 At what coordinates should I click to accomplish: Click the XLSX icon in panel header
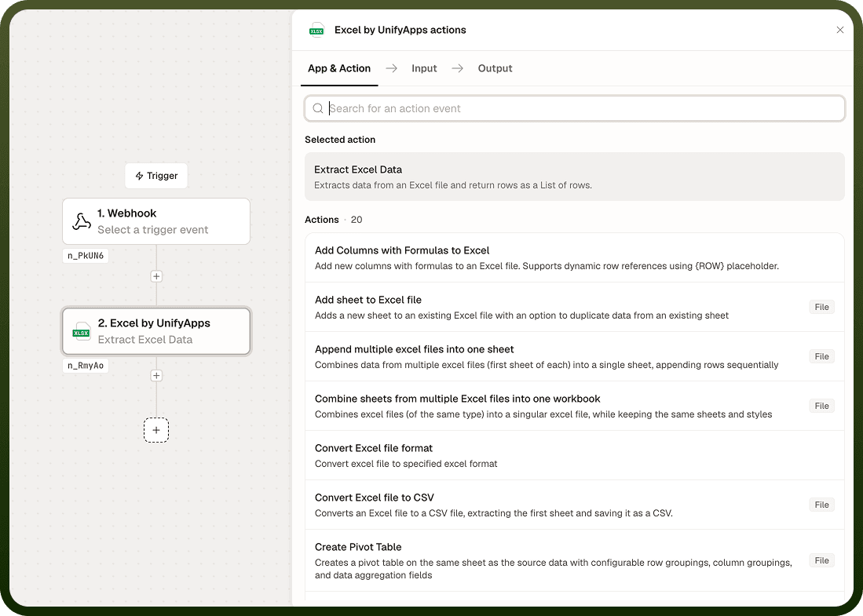coord(316,31)
